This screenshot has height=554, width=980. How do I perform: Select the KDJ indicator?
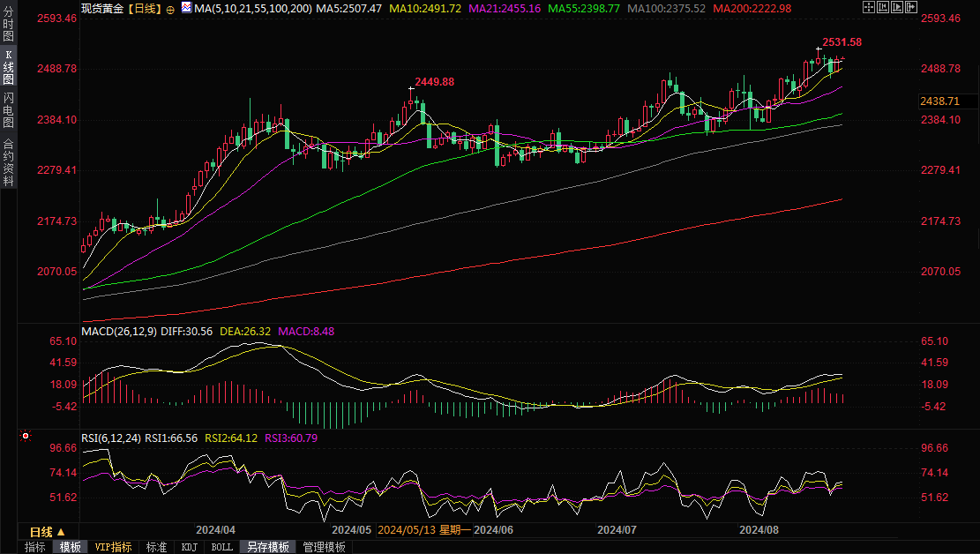point(189,547)
